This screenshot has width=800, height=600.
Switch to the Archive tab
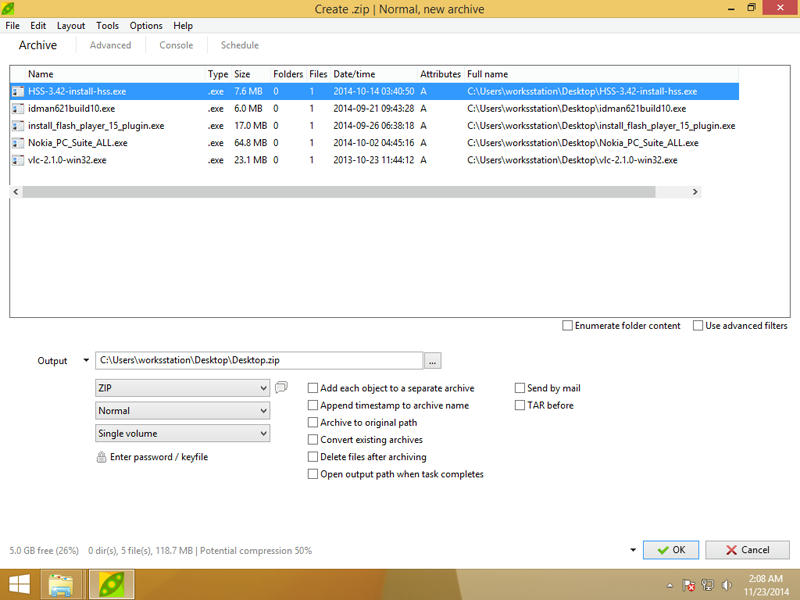click(x=38, y=45)
